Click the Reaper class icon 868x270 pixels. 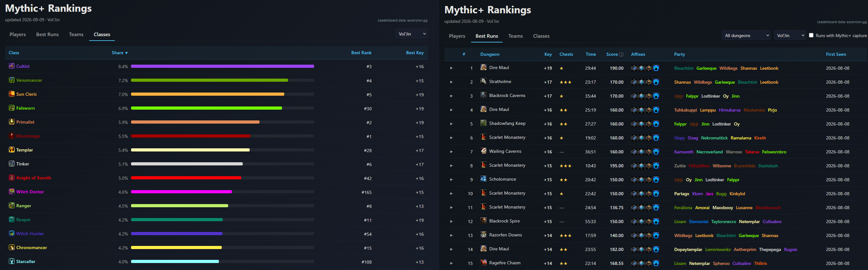[12, 220]
